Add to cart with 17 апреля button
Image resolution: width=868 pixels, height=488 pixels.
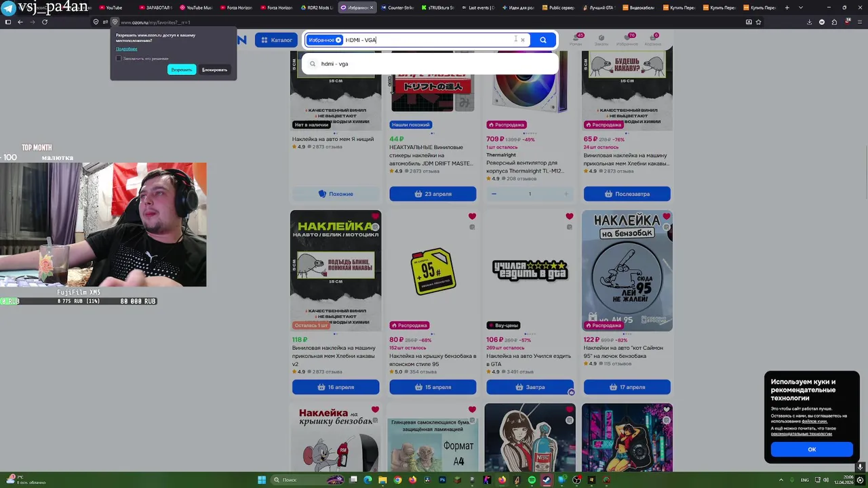pos(627,387)
